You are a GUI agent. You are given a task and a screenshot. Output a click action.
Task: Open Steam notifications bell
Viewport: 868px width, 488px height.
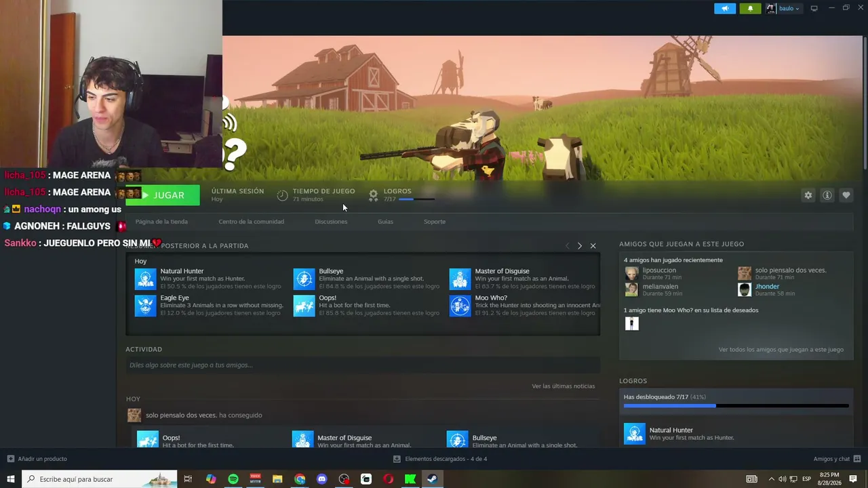pyautogui.click(x=750, y=9)
